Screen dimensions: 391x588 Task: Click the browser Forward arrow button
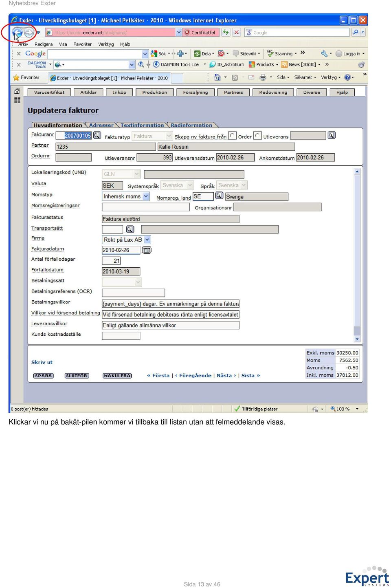coord(29,32)
